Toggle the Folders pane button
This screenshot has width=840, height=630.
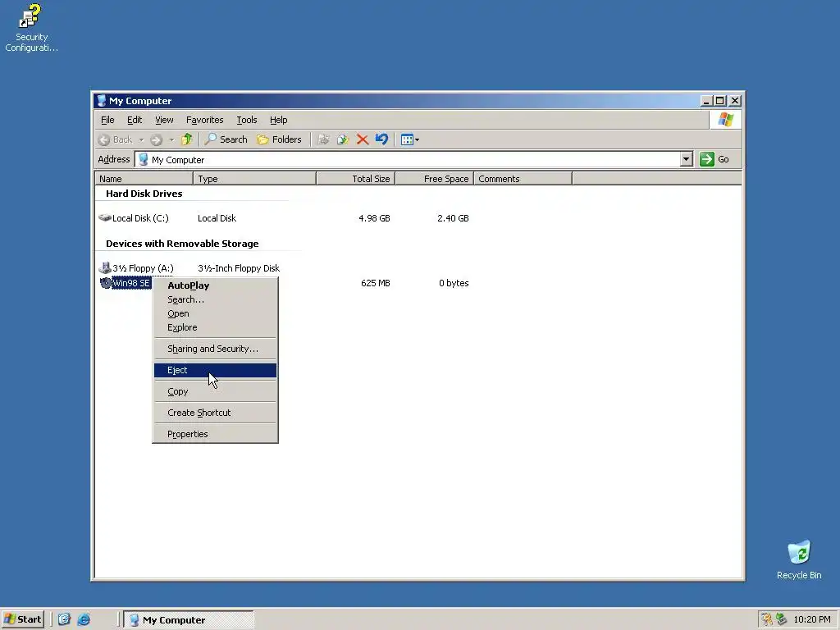[279, 139]
